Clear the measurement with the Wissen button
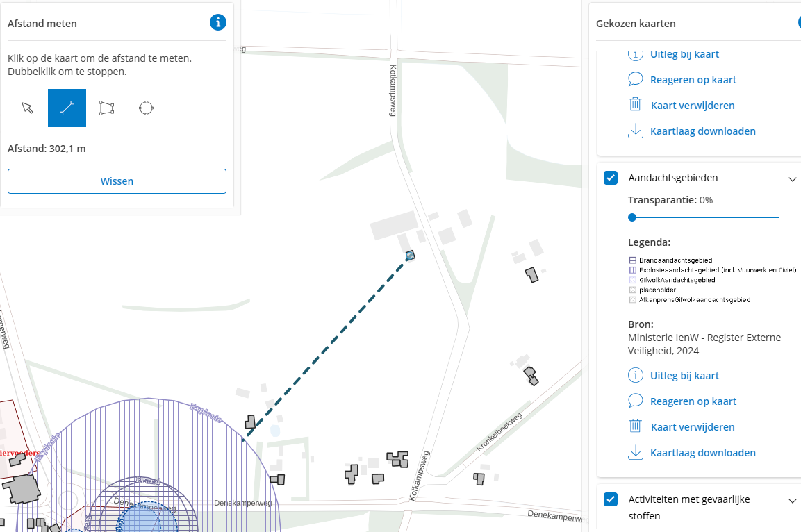 click(117, 181)
